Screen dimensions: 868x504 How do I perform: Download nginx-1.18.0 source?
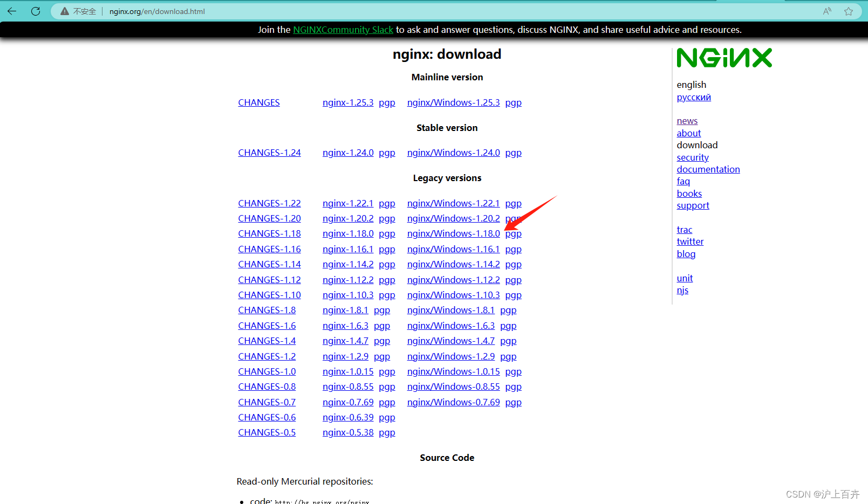(348, 233)
